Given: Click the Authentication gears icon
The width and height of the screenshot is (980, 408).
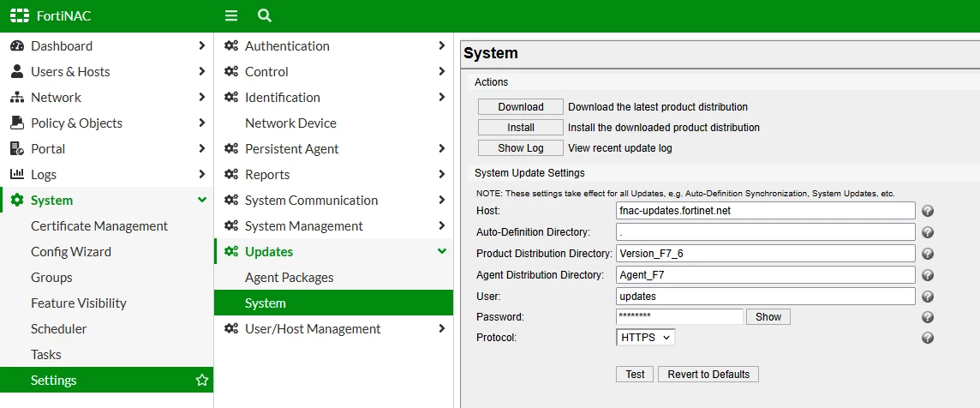Looking at the screenshot, I should tap(231, 45).
